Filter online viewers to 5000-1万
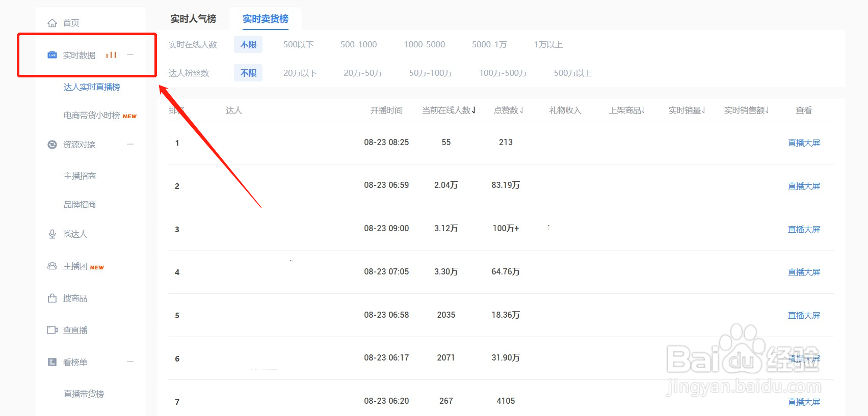 [x=489, y=45]
